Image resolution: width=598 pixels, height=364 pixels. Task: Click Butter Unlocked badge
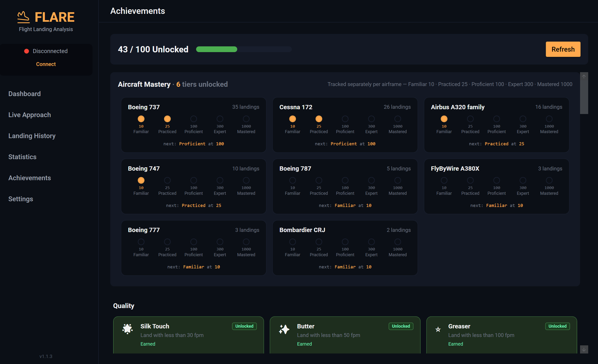coord(401,326)
